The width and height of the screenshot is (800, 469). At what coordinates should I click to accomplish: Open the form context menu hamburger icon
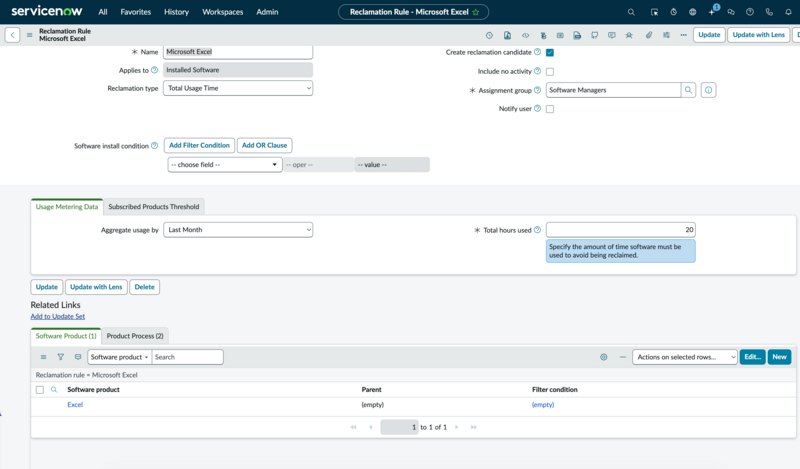(x=30, y=35)
